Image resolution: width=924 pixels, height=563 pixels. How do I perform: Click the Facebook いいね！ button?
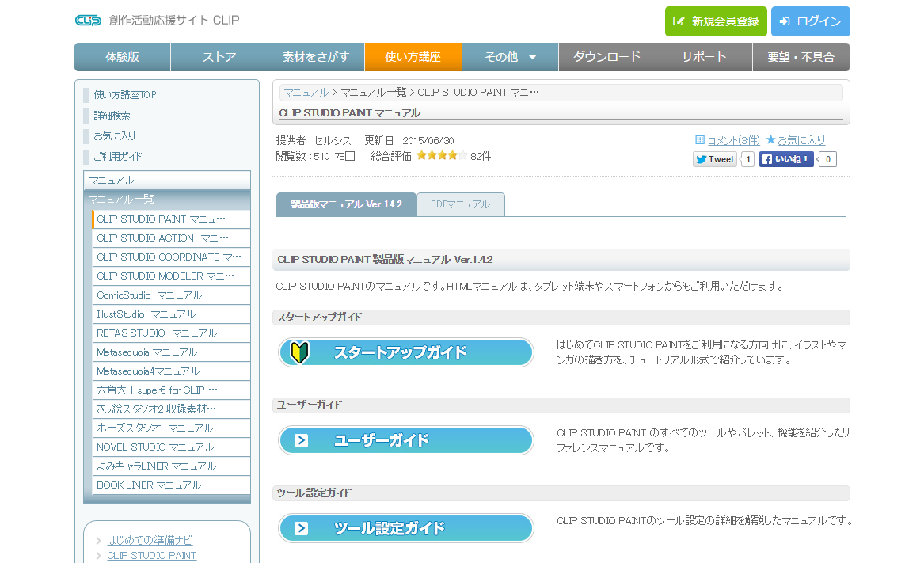(786, 159)
